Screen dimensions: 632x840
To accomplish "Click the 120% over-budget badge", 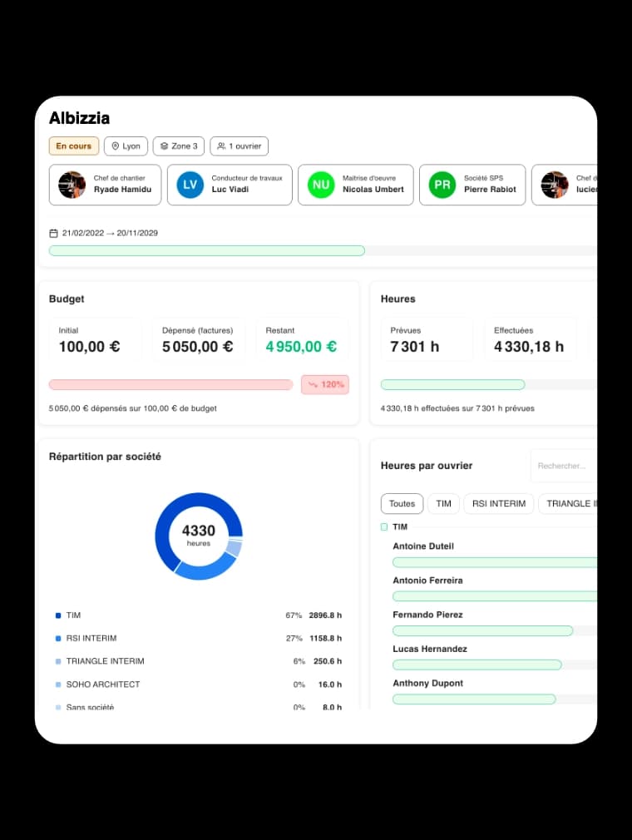I will pos(325,384).
